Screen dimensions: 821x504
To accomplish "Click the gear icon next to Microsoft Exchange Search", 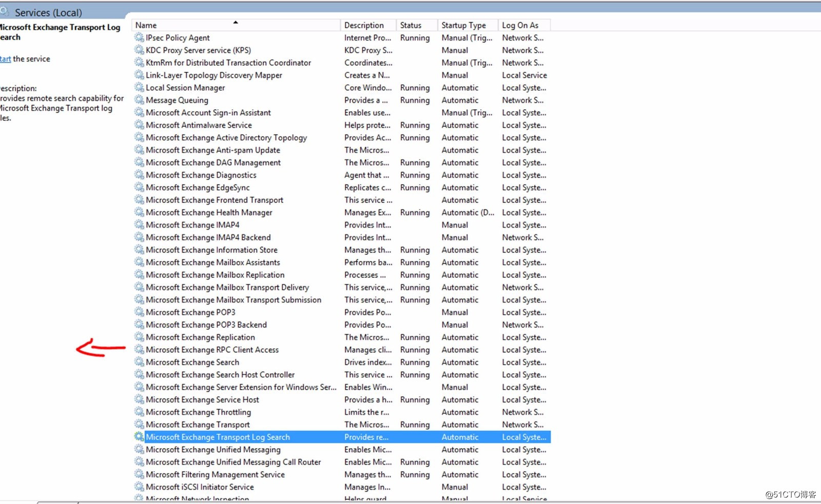I will 139,362.
